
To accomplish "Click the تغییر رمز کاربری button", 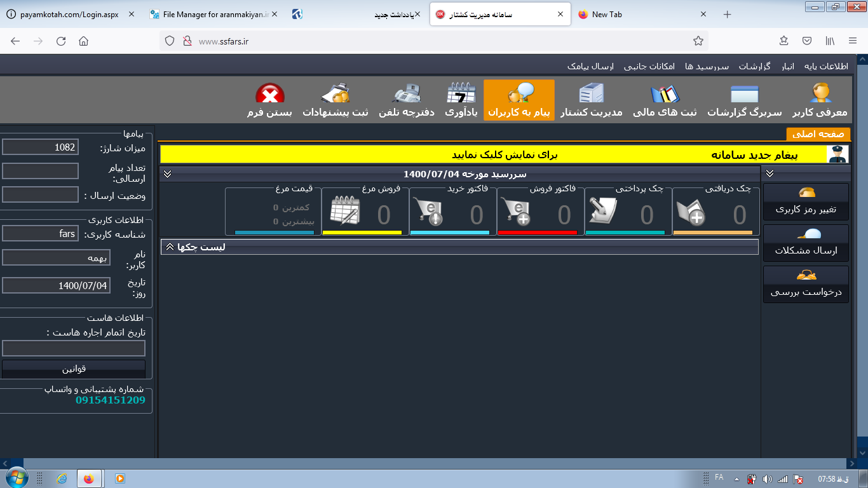I will coord(806,202).
